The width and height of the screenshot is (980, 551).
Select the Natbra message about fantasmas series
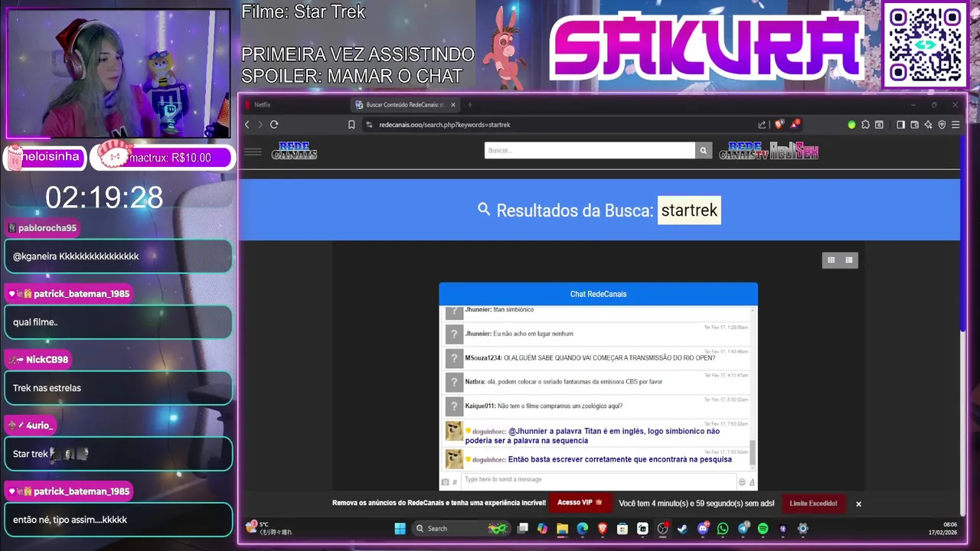(597, 381)
